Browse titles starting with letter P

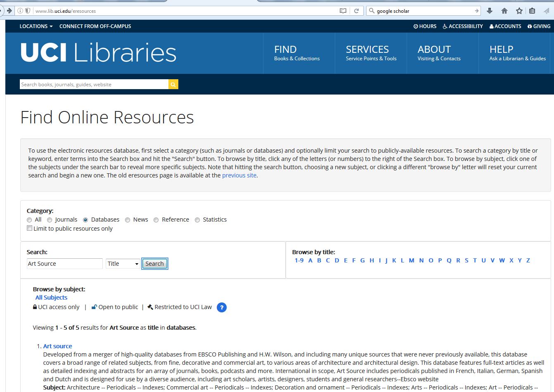[440, 260]
